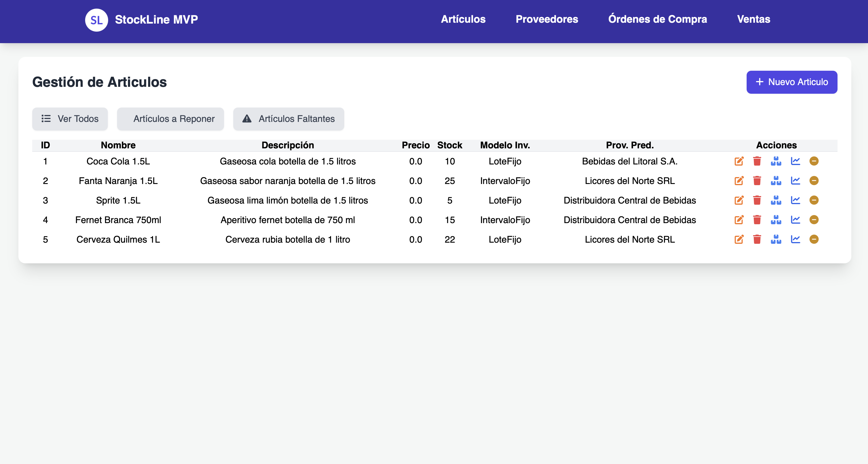View the demand chart for Fernet Branca 750ml

[795, 220]
